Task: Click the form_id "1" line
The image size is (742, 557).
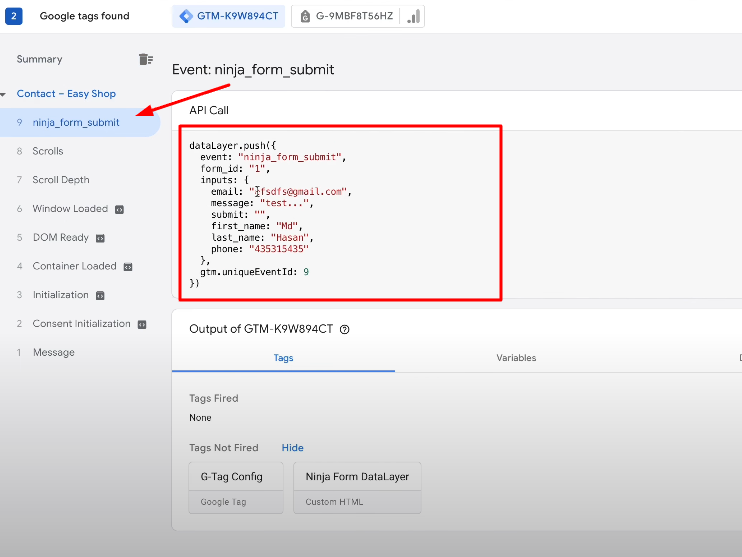Action: coord(235,168)
